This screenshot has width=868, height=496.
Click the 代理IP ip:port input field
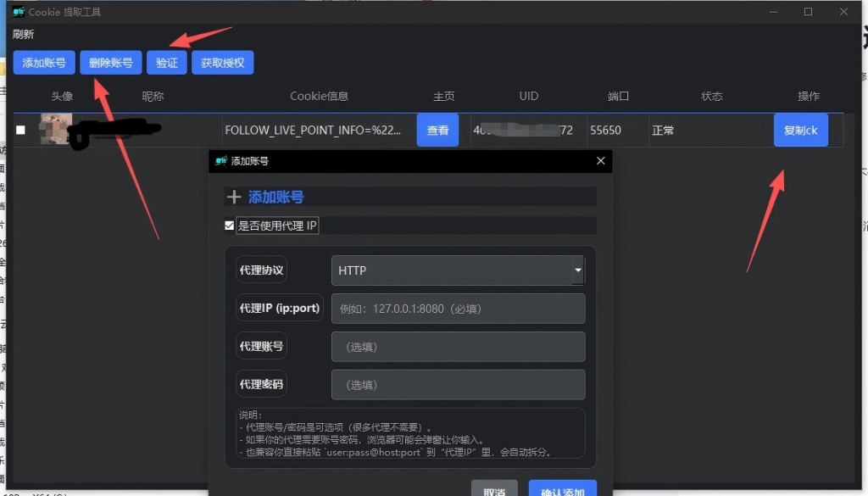tap(458, 308)
